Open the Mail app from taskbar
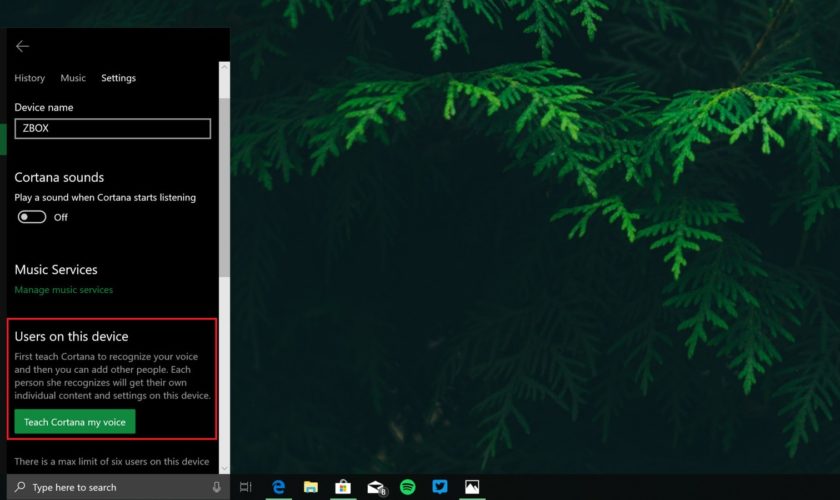 click(x=376, y=487)
